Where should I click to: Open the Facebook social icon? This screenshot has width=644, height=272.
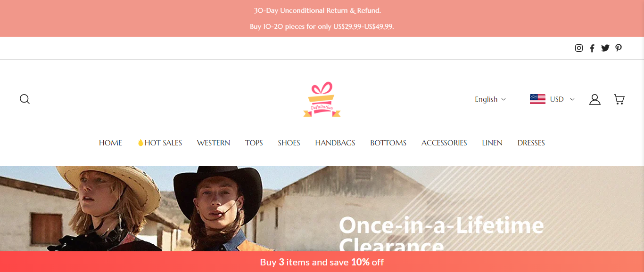click(592, 48)
